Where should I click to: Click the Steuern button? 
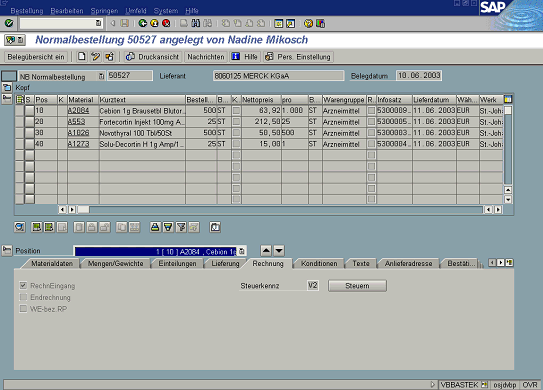[x=357, y=286]
